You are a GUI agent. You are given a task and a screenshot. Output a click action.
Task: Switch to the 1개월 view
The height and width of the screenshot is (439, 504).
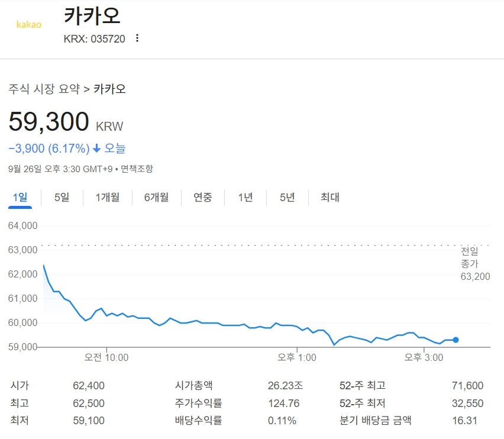click(x=105, y=197)
